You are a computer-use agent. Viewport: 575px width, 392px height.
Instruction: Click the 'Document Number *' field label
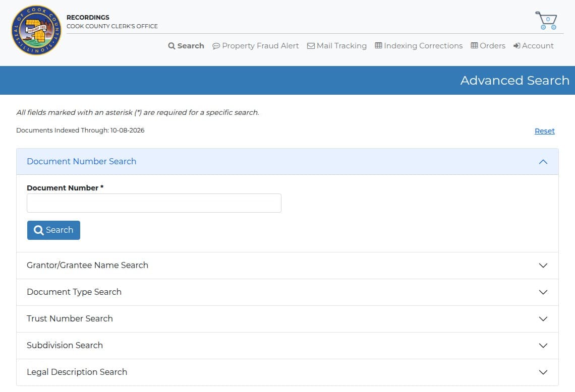[x=65, y=188]
